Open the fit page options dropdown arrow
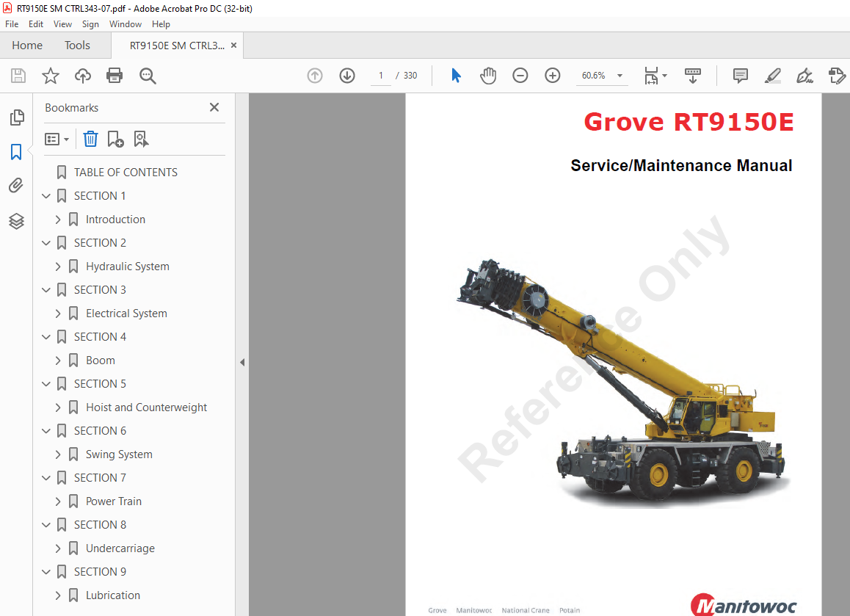 click(664, 76)
